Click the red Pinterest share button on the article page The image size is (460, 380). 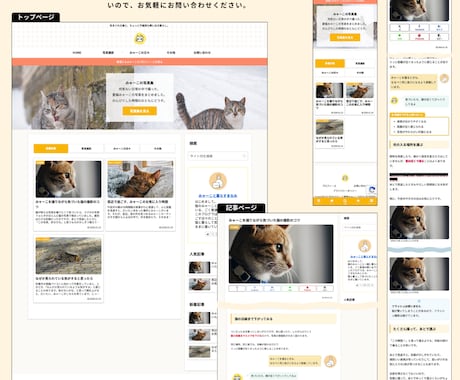[307, 289]
